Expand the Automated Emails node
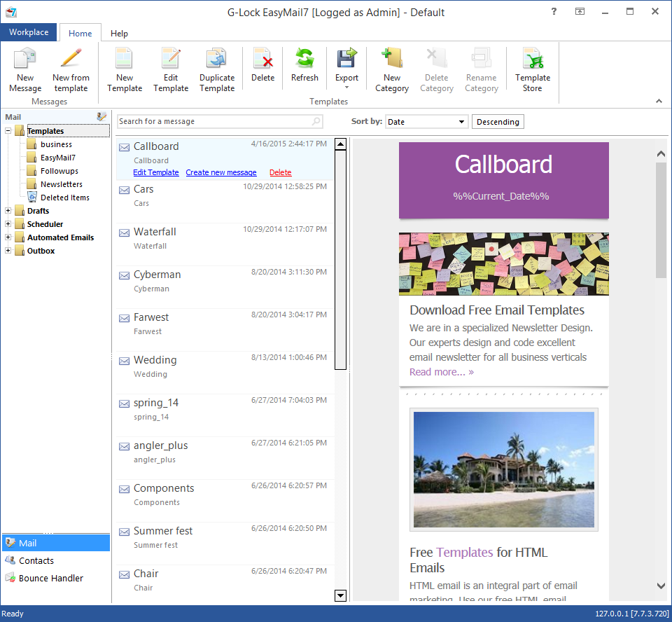 click(x=8, y=237)
